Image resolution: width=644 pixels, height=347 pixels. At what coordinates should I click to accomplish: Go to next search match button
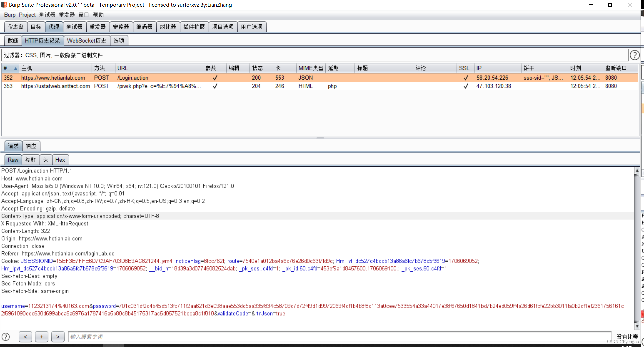[x=58, y=337]
